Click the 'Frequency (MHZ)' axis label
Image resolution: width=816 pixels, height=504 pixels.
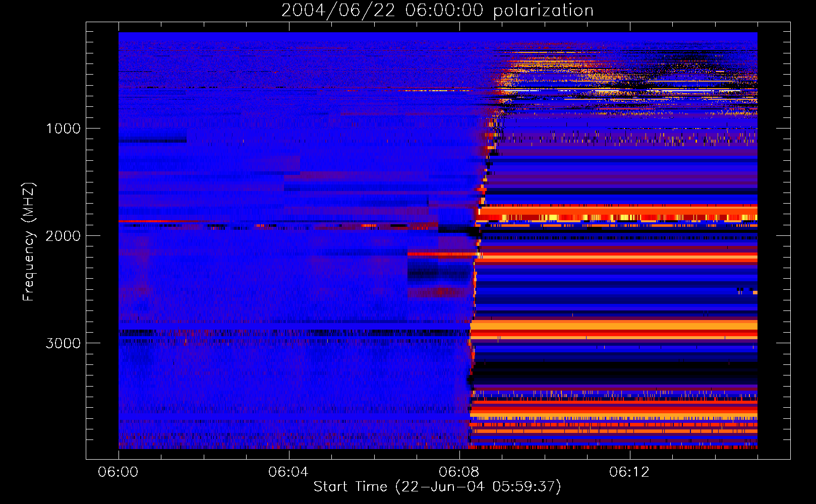(28, 242)
